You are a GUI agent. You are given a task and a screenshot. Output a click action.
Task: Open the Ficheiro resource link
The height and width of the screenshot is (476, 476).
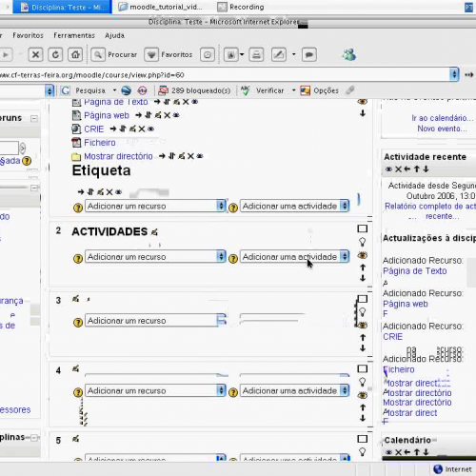point(100,143)
